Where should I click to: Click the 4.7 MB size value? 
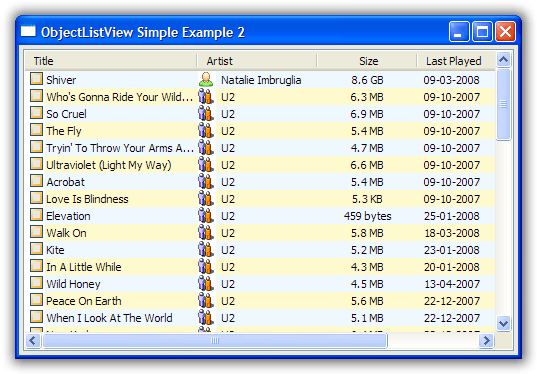coord(367,148)
